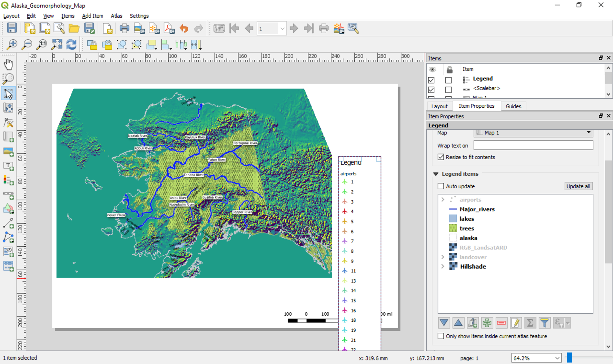
Task: Open the Map 1 dropdown
Action: (x=533, y=133)
